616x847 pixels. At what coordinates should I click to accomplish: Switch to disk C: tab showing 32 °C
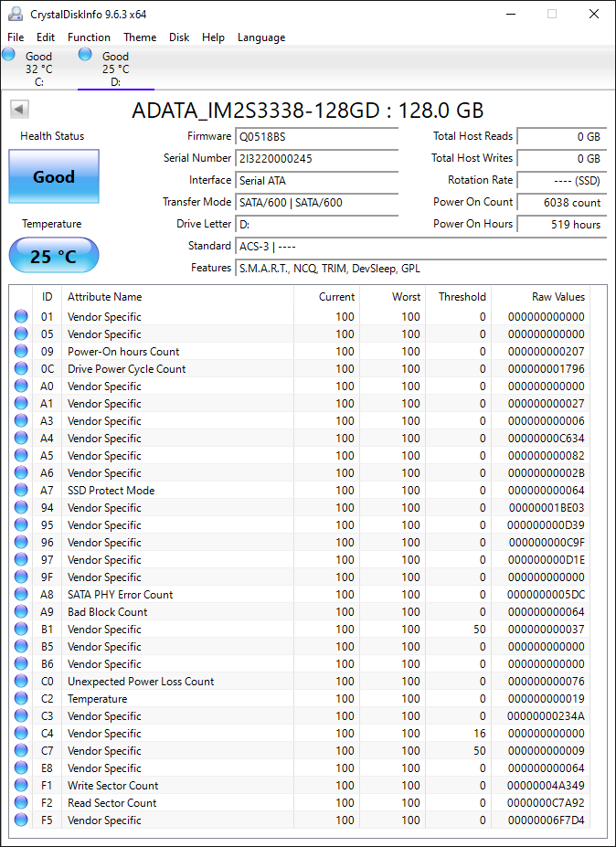39,69
